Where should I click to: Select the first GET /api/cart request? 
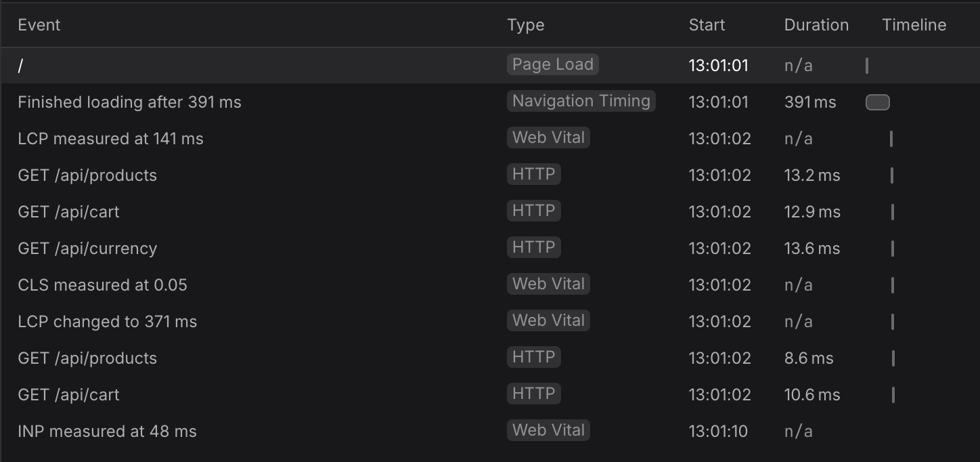coord(490,212)
